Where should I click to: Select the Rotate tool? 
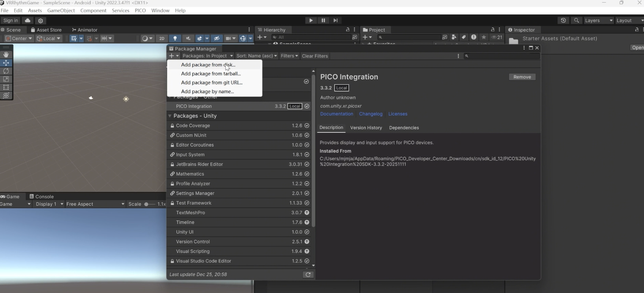(6, 71)
